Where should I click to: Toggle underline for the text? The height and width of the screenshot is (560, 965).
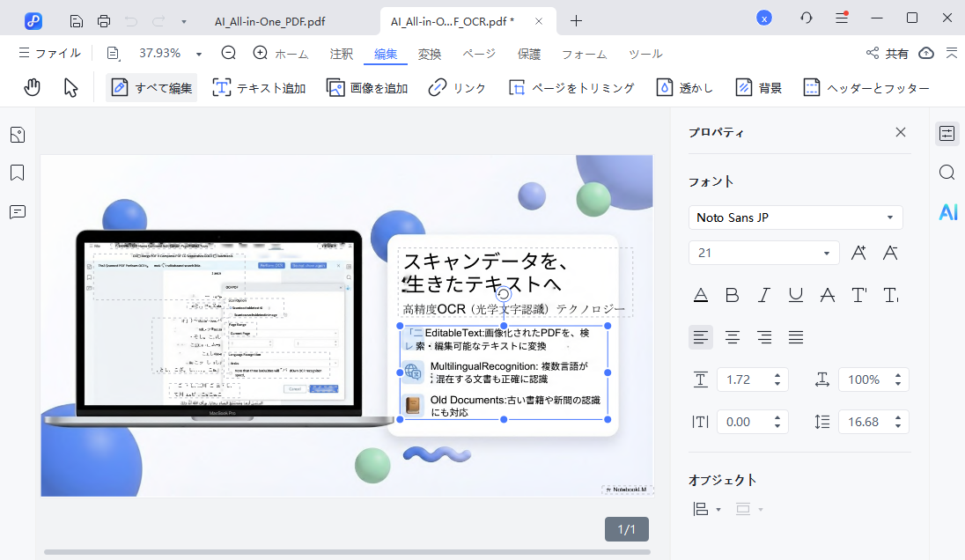tap(795, 295)
